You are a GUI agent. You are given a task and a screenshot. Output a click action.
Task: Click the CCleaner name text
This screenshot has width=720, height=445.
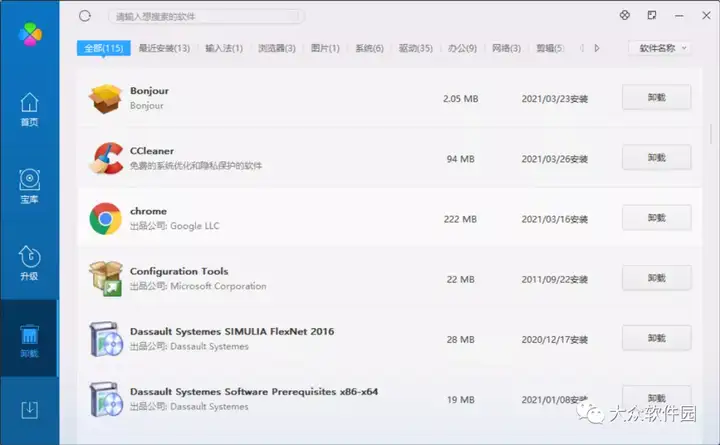point(152,151)
